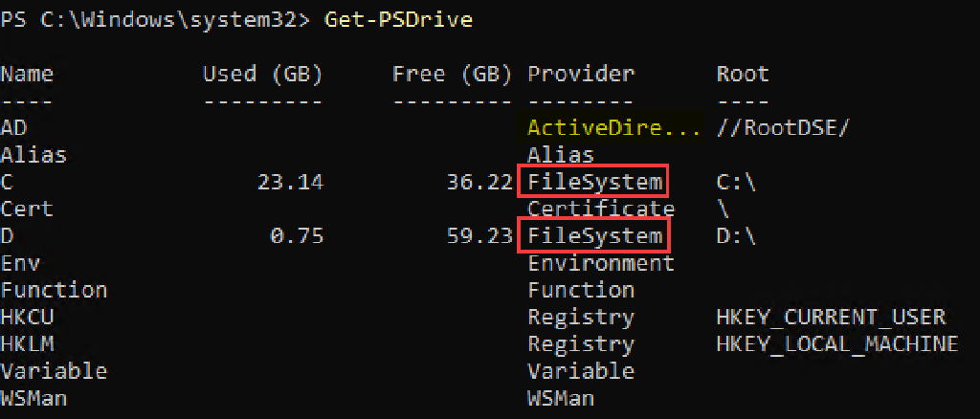Click the //RootDSE/ root value
The height and width of the screenshot is (419, 980).
click(x=784, y=127)
